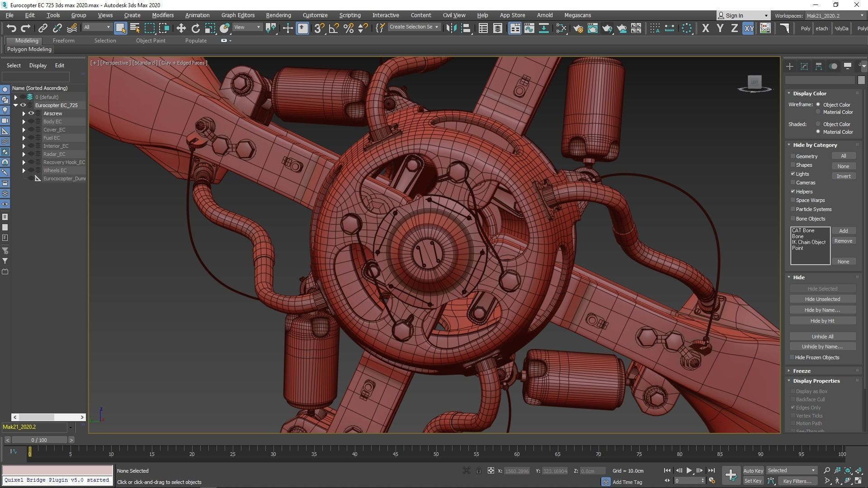Expand the Body EC tree item

(x=24, y=122)
